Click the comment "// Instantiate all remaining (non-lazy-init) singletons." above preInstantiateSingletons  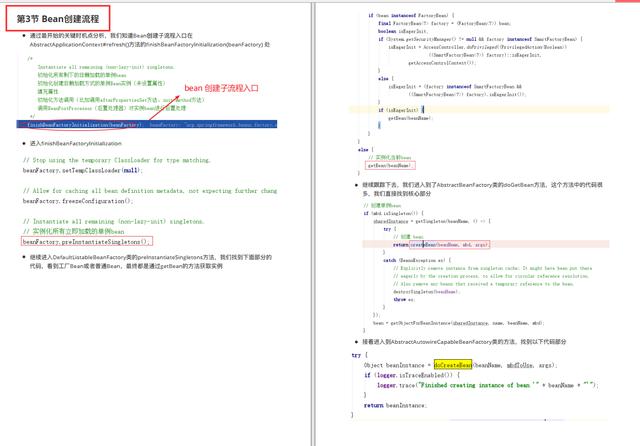click(113, 222)
